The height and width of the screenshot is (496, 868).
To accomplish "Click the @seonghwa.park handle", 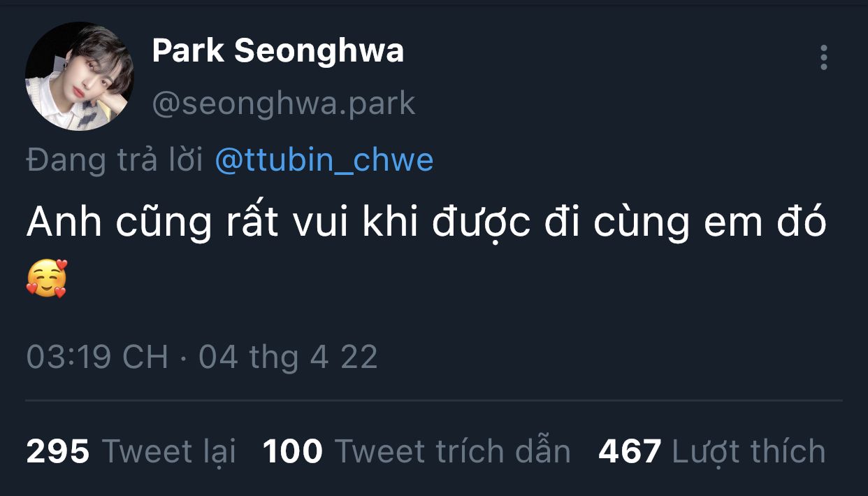I will pos(283,104).
